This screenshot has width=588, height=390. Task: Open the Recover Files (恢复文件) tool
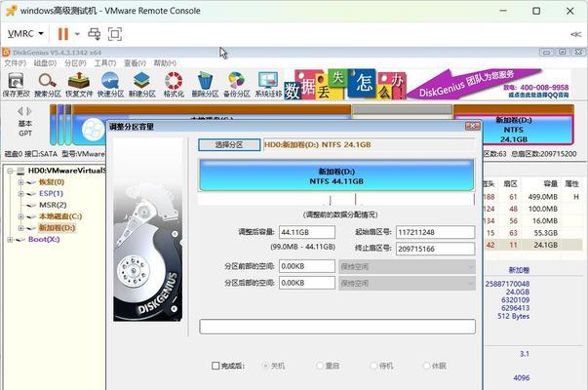(79, 85)
